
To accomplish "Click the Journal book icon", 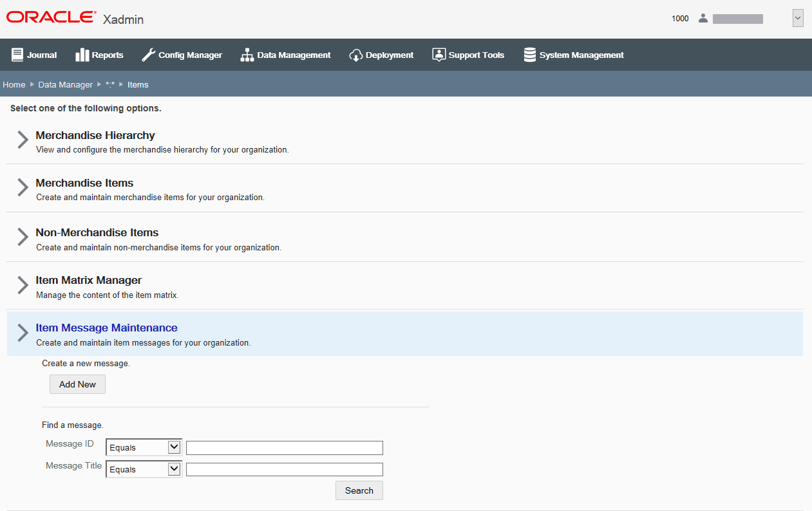I will [17, 55].
